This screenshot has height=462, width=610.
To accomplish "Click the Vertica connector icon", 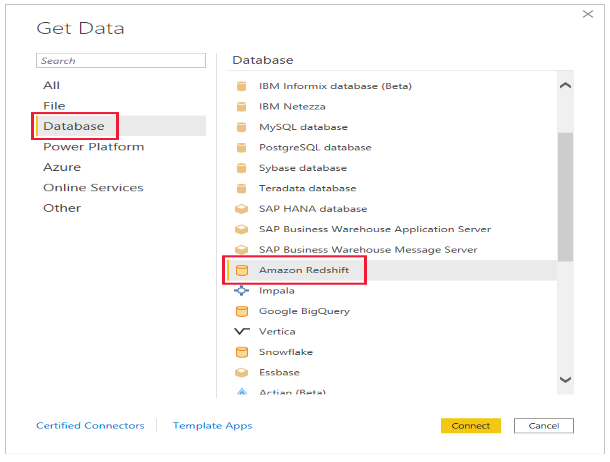I will click(240, 331).
